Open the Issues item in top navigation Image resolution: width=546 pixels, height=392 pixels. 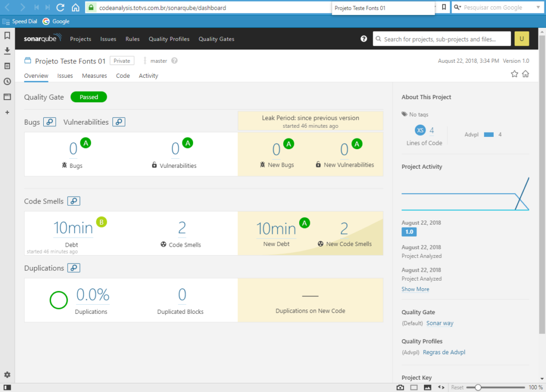click(108, 39)
